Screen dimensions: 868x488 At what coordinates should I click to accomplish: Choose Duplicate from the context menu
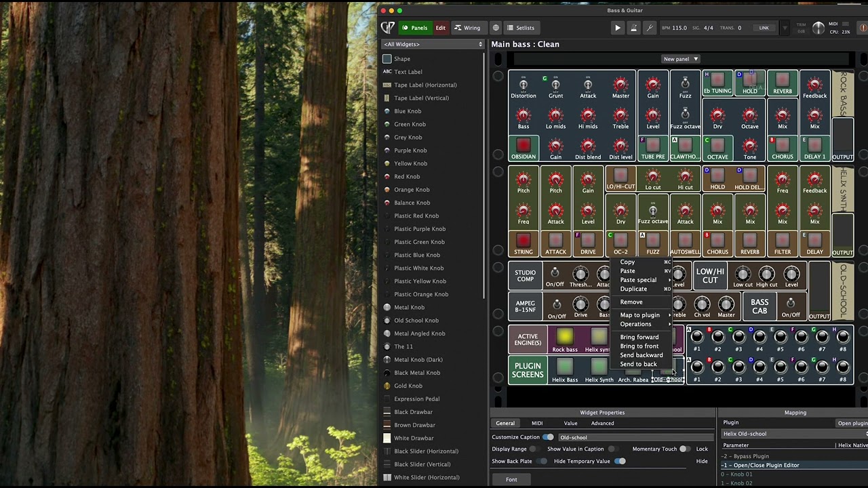pyautogui.click(x=633, y=289)
